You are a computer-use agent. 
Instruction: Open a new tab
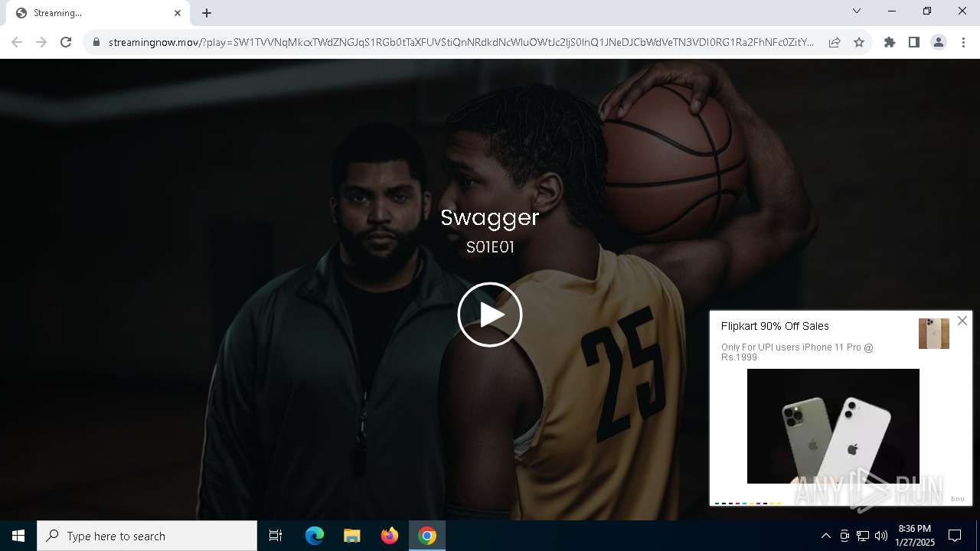207,13
